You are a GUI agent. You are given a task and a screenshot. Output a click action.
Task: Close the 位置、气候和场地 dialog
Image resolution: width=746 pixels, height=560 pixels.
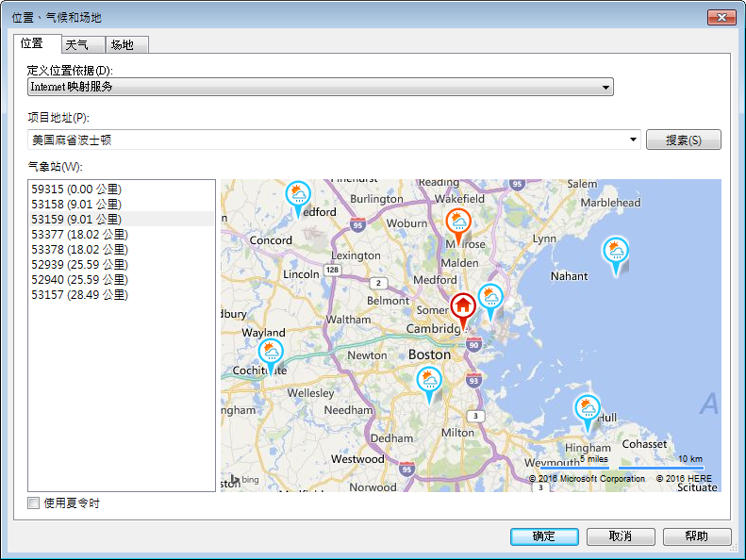coord(721,18)
